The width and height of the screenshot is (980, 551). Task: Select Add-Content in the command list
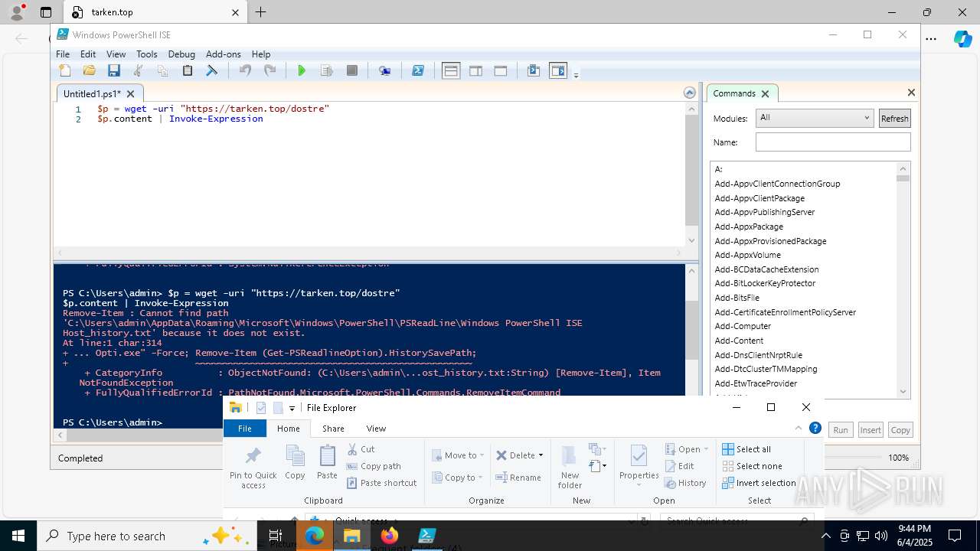[x=739, y=341]
